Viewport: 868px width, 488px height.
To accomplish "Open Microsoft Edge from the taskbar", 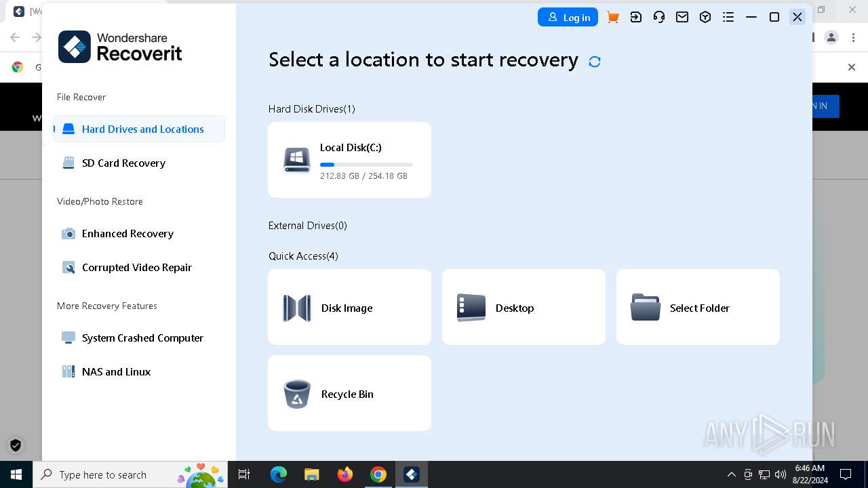I will [279, 474].
